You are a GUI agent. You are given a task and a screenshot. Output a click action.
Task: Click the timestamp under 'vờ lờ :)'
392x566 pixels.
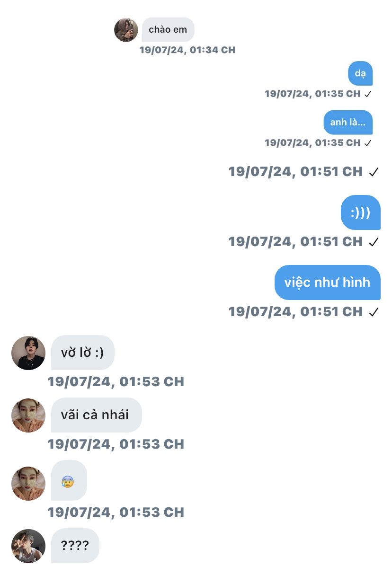coord(116,381)
